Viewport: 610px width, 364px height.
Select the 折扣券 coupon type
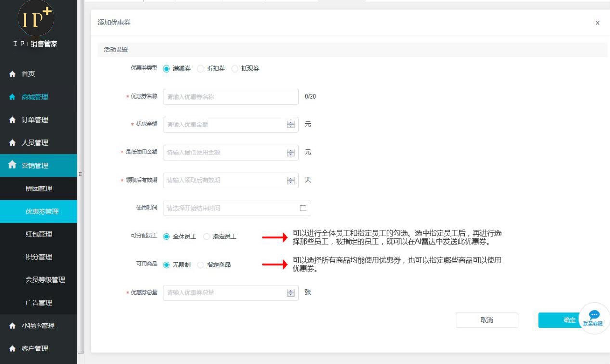click(201, 69)
